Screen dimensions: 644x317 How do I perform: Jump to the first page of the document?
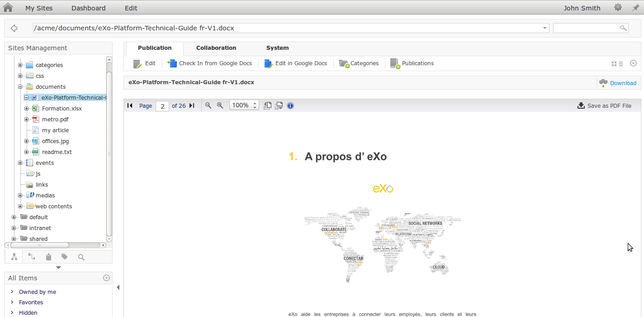pyautogui.click(x=130, y=106)
